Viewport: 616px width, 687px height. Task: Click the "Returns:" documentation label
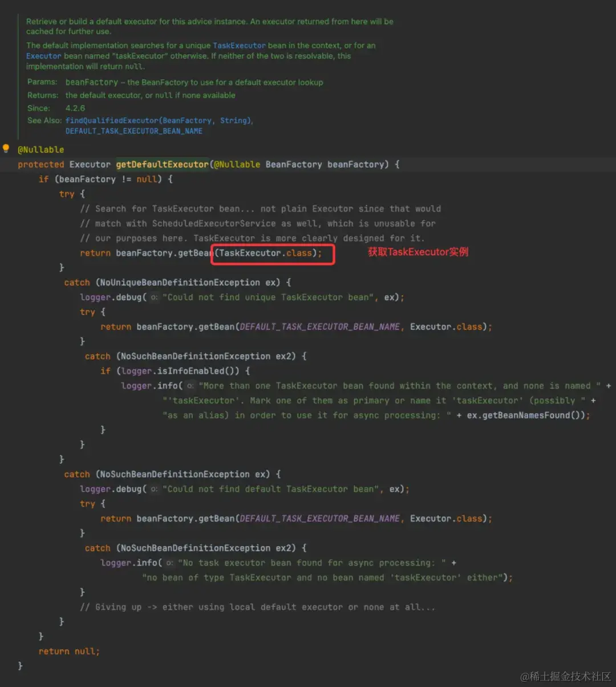click(x=43, y=95)
